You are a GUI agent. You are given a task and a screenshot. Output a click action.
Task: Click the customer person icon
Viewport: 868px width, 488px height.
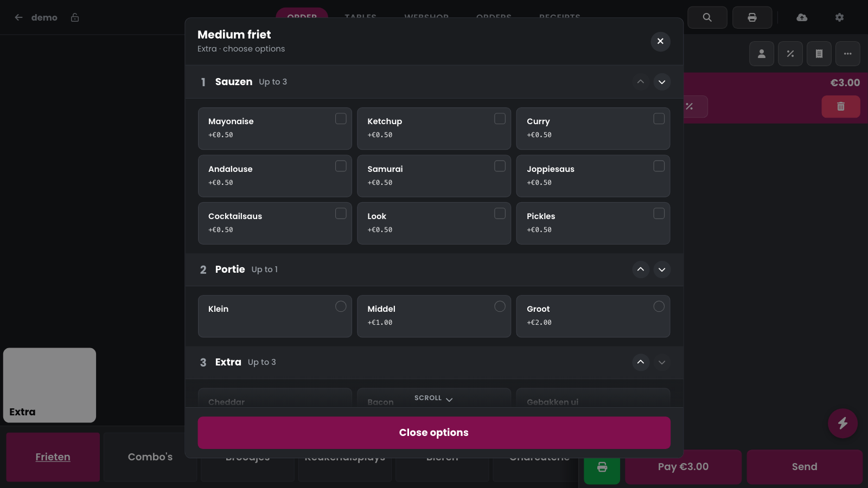pos(762,54)
